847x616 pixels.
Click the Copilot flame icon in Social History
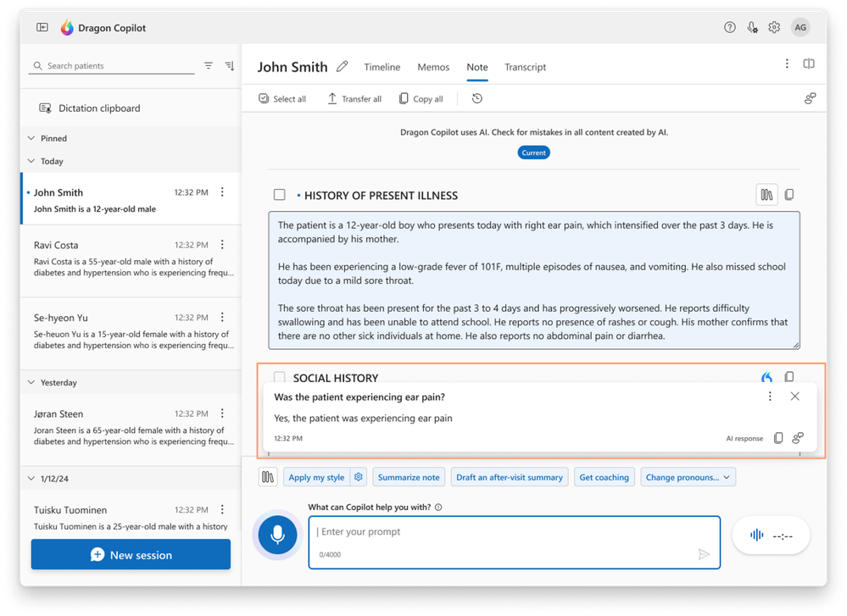[766, 376]
